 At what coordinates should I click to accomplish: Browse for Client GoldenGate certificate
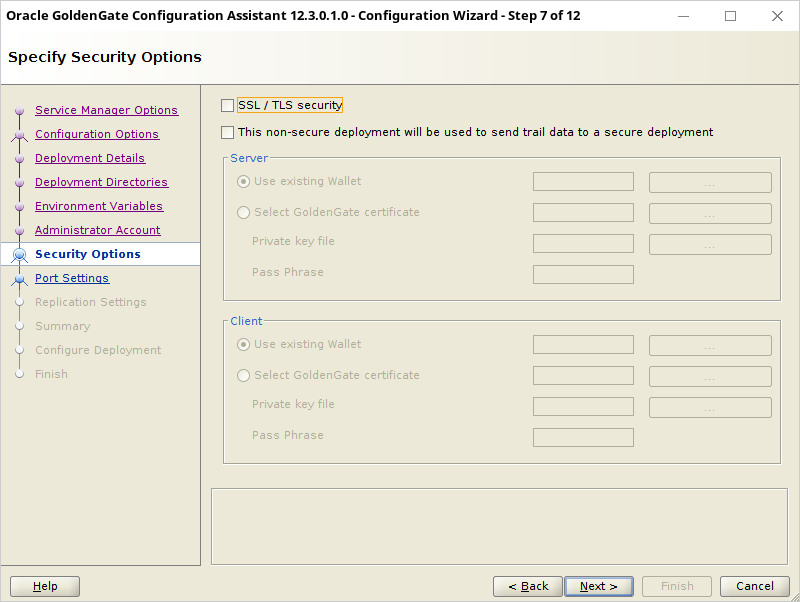(x=710, y=377)
